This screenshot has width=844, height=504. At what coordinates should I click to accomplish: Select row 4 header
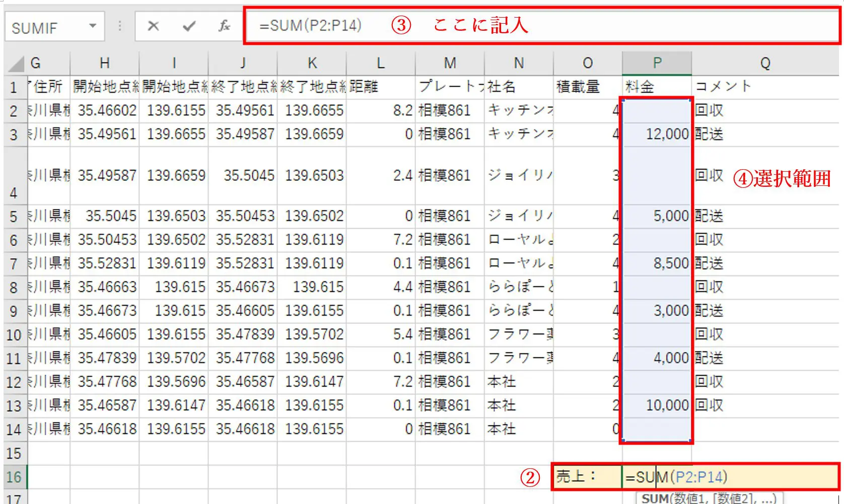[14, 176]
